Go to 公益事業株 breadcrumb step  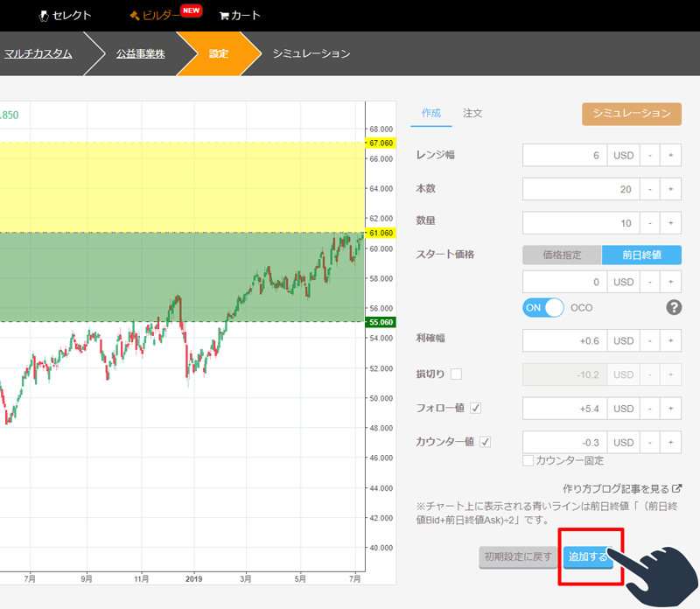[141, 53]
